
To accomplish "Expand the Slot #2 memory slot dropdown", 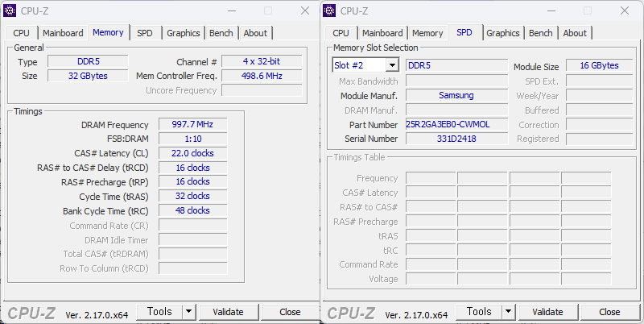I will pyautogui.click(x=391, y=65).
